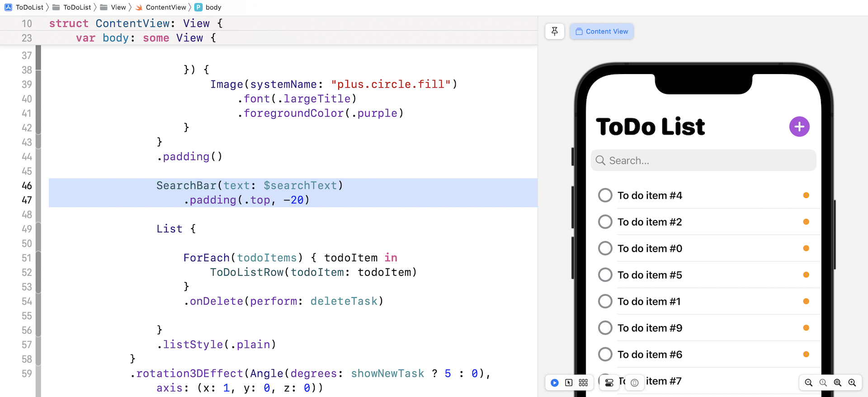Click 'ToDoListRow' in the code
The height and width of the screenshot is (397, 868).
(246, 272)
